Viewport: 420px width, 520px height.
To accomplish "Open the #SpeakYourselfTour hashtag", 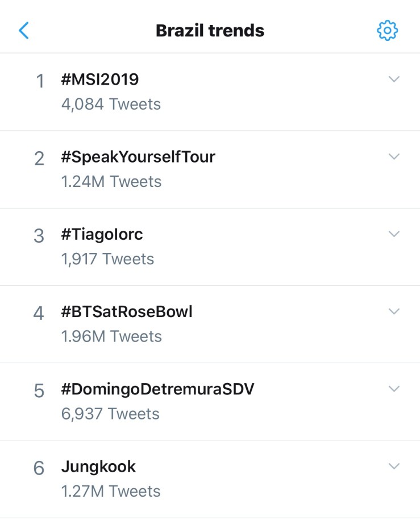I will (x=138, y=157).
